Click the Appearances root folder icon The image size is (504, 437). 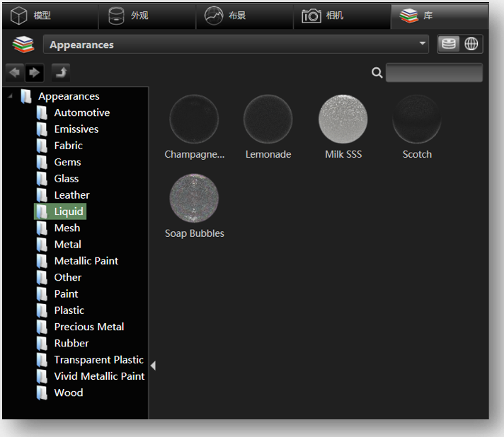26,96
